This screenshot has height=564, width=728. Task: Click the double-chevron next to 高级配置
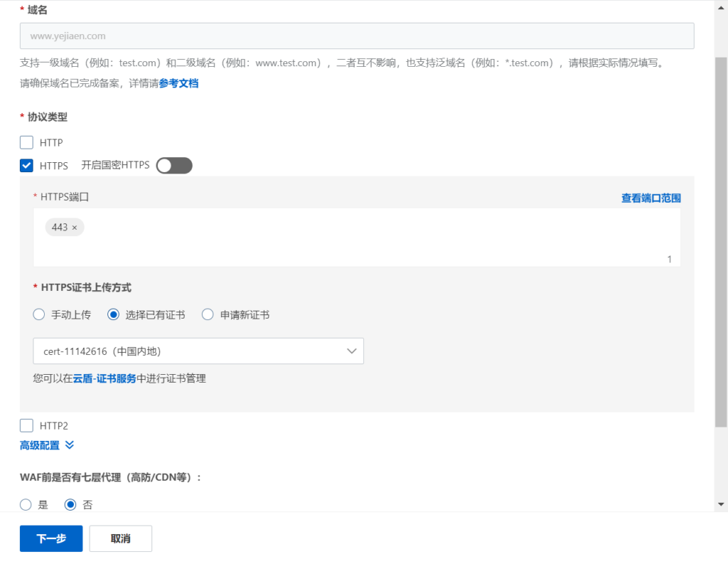70,445
